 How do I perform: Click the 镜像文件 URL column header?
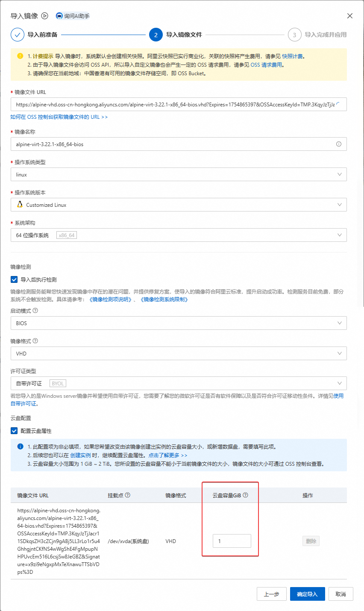[x=33, y=495]
